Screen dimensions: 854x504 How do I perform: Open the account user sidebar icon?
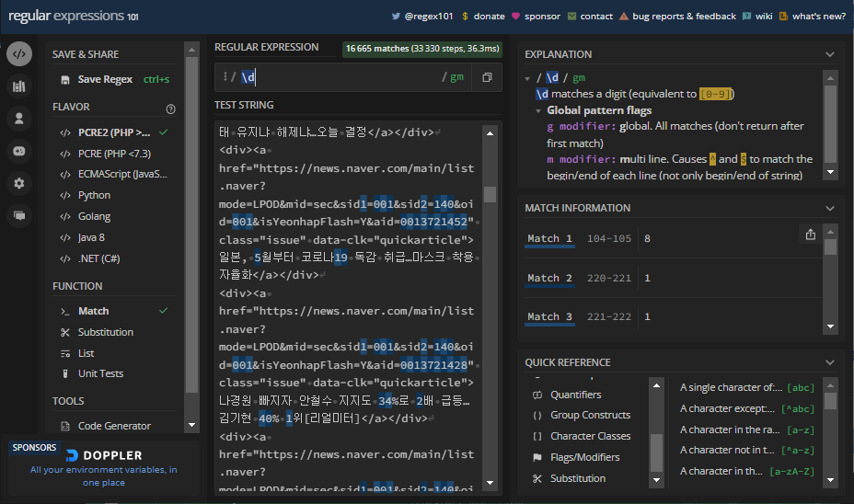(x=19, y=118)
